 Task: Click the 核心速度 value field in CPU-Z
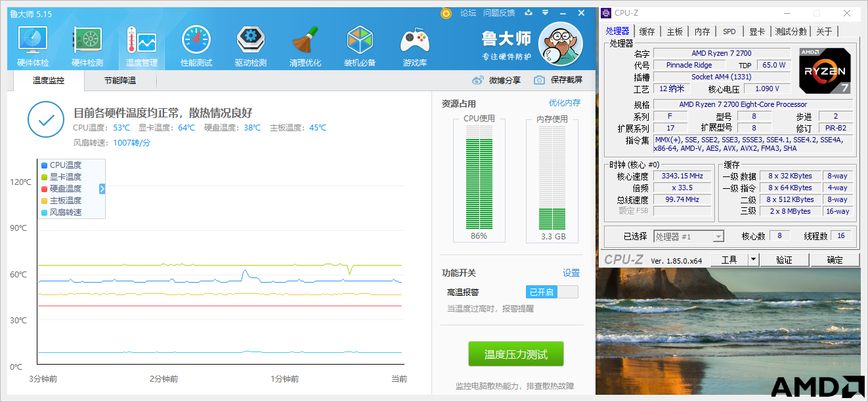(682, 176)
